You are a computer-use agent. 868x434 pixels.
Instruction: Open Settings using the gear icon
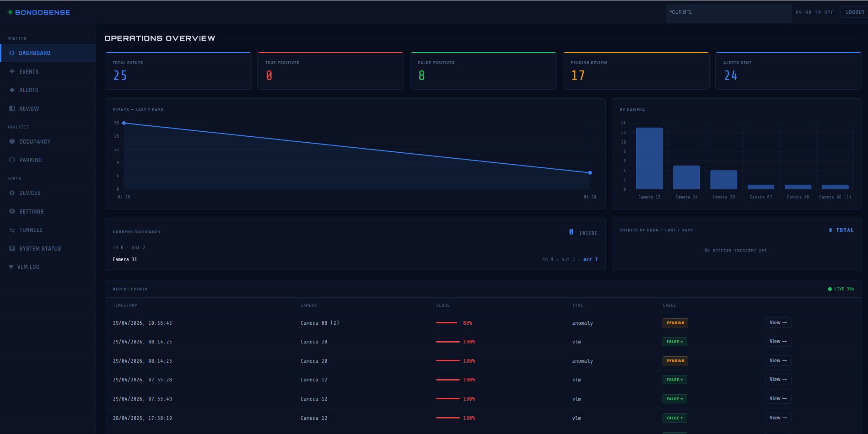pyautogui.click(x=12, y=211)
